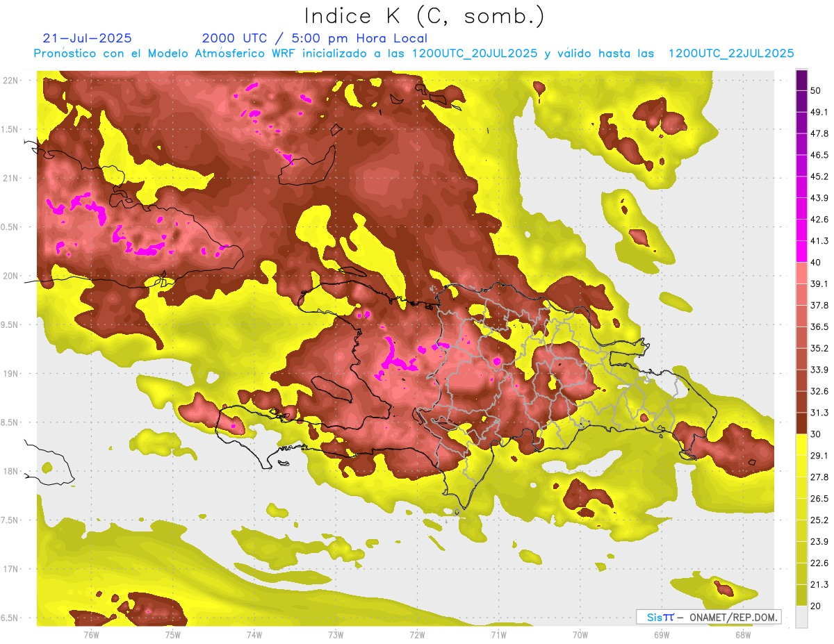Image resolution: width=834 pixels, height=644 pixels.
Task: Click the "30" colorbar label
Action: click(816, 434)
